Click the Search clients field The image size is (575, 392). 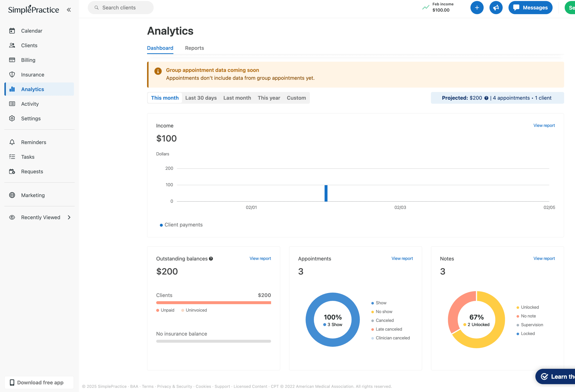pyautogui.click(x=121, y=8)
